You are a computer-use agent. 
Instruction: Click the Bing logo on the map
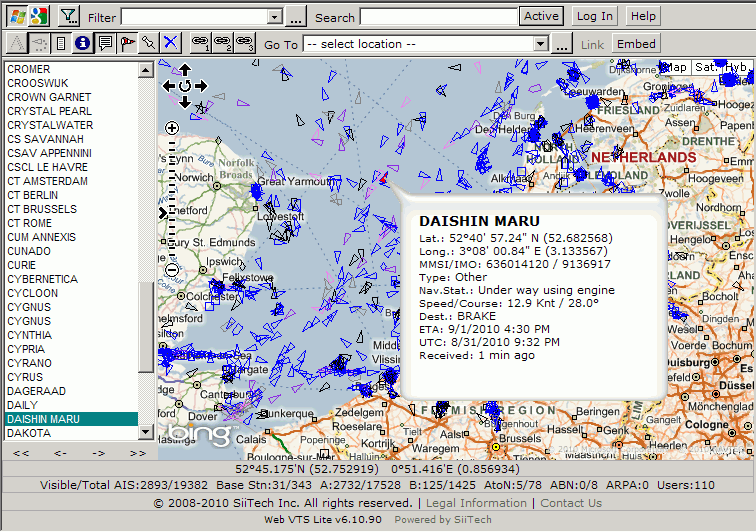pyautogui.click(x=202, y=434)
